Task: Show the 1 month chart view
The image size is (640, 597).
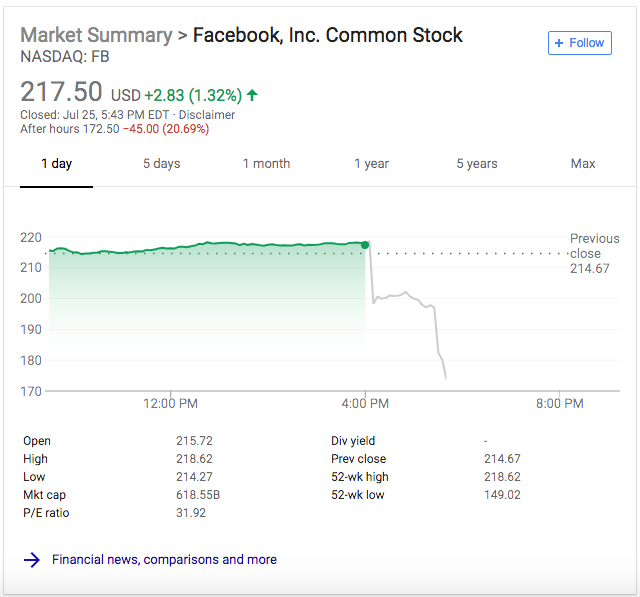Action: click(x=266, y=164)
